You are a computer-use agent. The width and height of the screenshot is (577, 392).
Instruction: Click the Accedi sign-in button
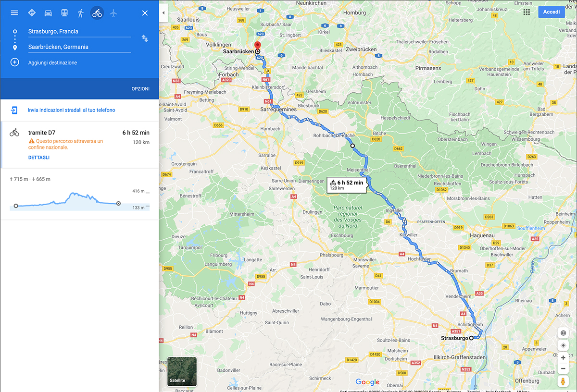click(x=552, y=12)
